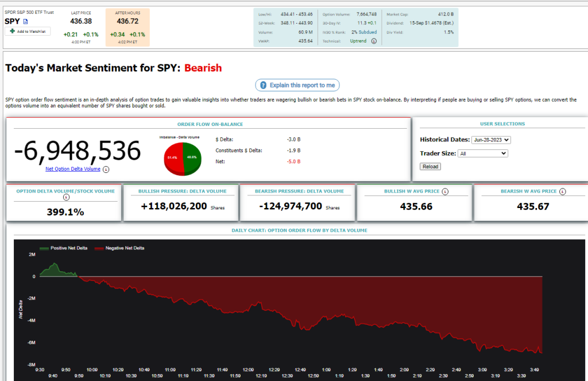
Task: Click the VWAP 435.64 value
Action: tap(305, 41)
